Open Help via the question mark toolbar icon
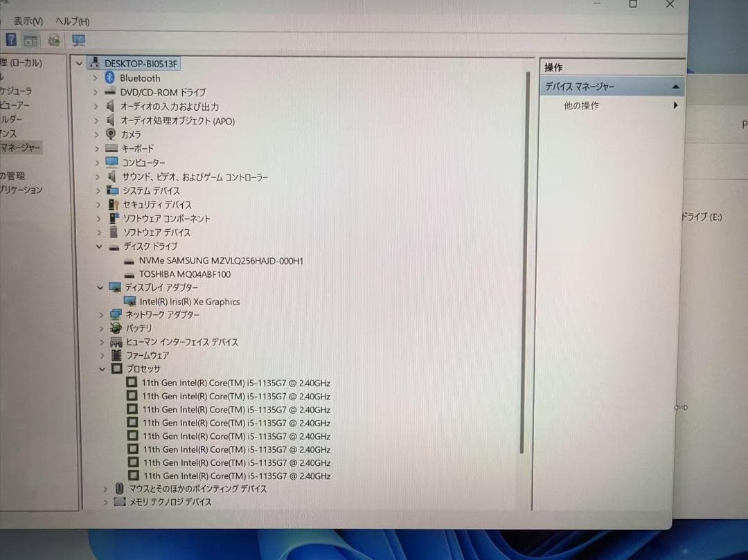The height and width of the screenshot is (560, 748). [10, 39]
